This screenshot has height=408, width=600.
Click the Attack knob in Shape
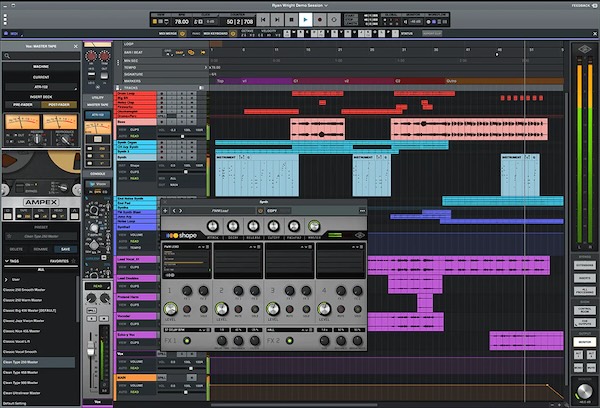point(212,226)
